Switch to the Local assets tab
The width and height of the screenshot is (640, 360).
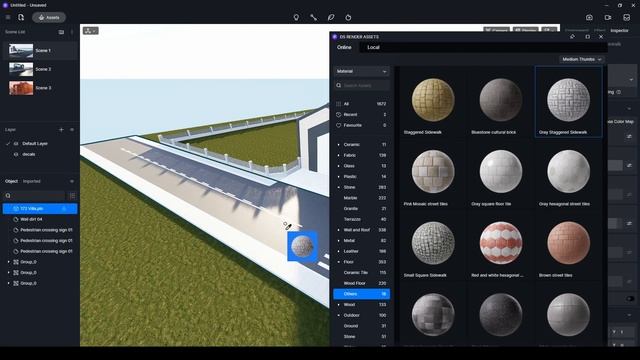click(x=373, y=47)
